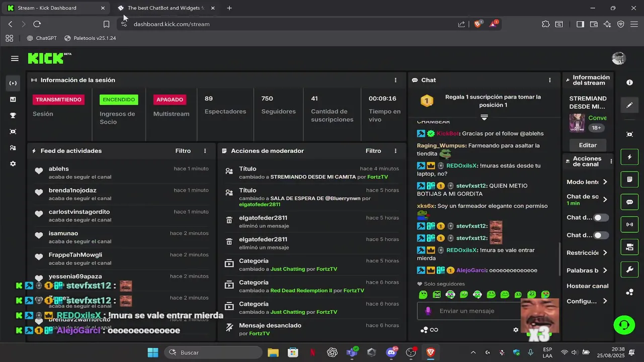Open Acciones de moderador kebab menu
This screenshot has height=362, width=644.
pyautogui.click(x=396, y=151)
